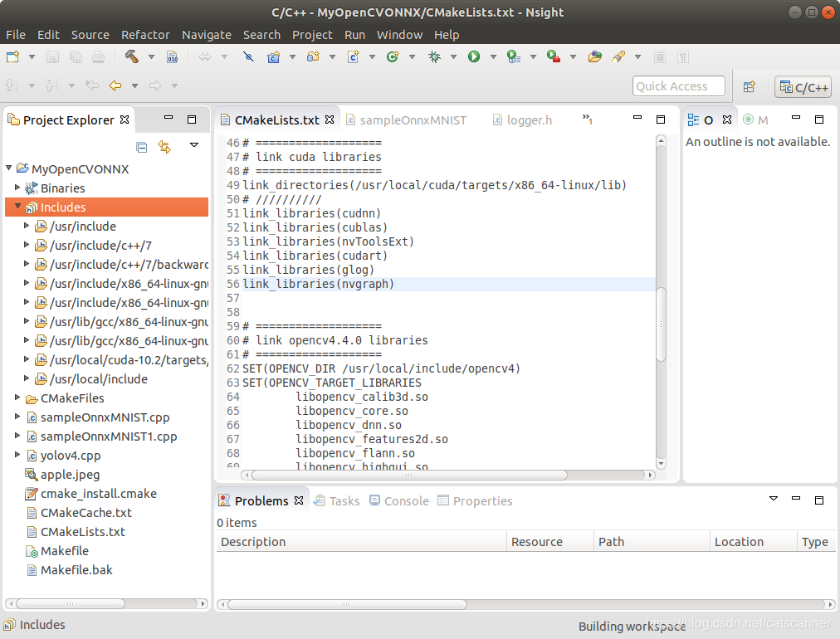Click the Build hammer icon
The height and width of the screenshot is (639, 840).
[x=132, y=56]
